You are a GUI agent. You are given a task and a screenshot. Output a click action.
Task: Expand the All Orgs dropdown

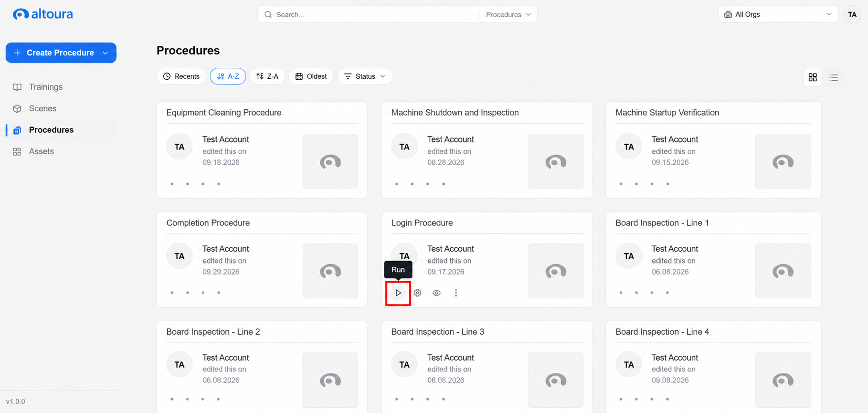tap(778, 14)
